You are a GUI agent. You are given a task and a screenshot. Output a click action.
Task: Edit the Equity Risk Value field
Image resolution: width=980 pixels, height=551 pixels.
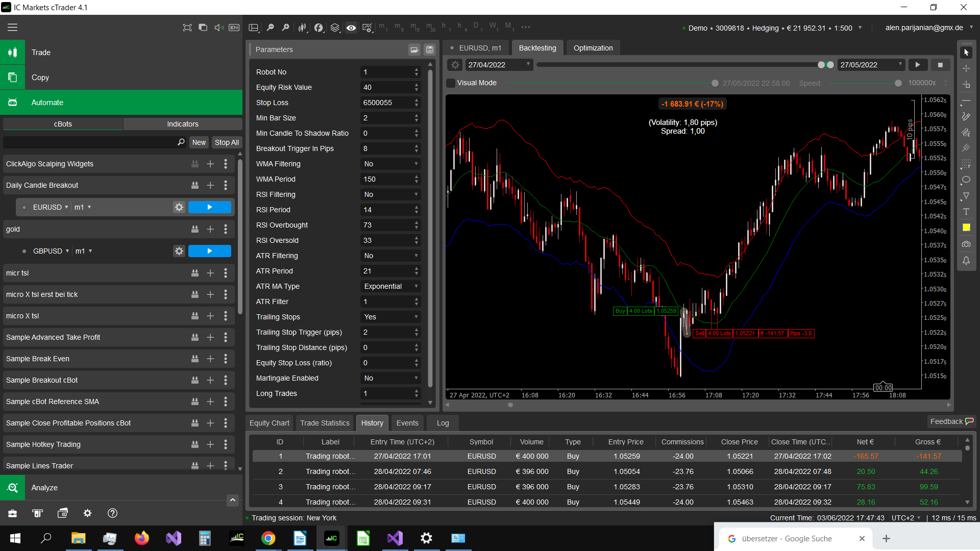(x=390, y=87)
